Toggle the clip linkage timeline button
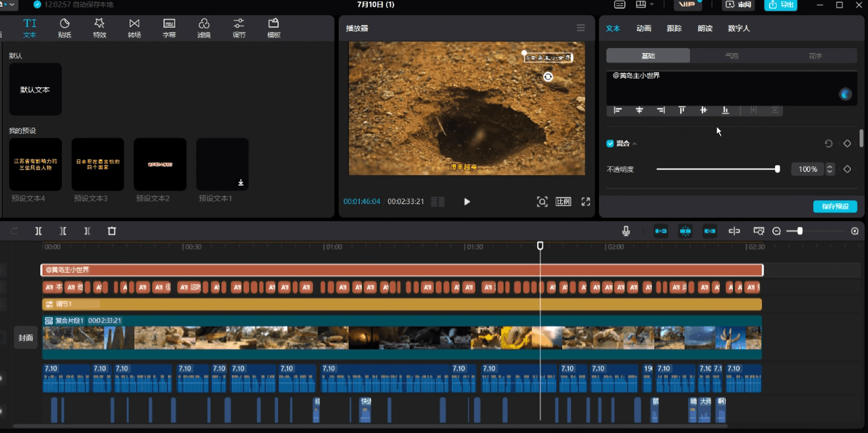 point(709,231)
